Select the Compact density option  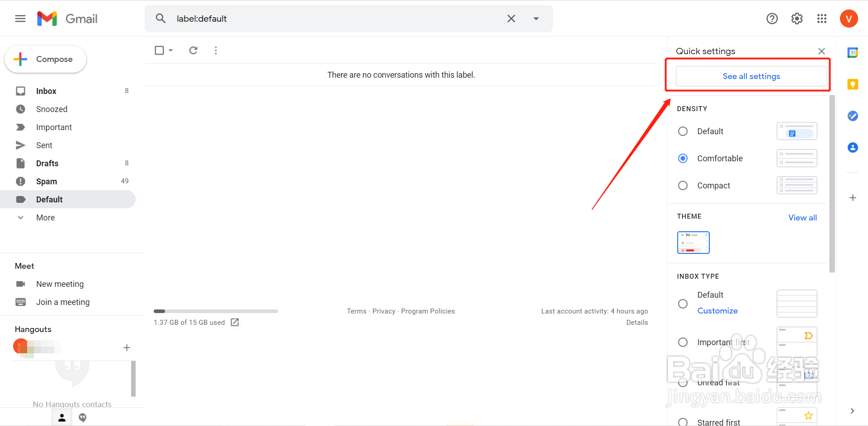683,185
